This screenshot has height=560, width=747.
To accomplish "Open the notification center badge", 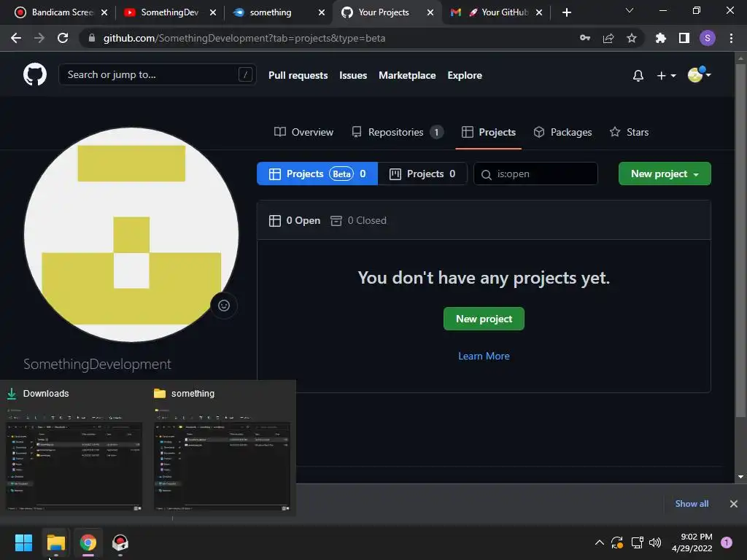I will coord(727,542).
